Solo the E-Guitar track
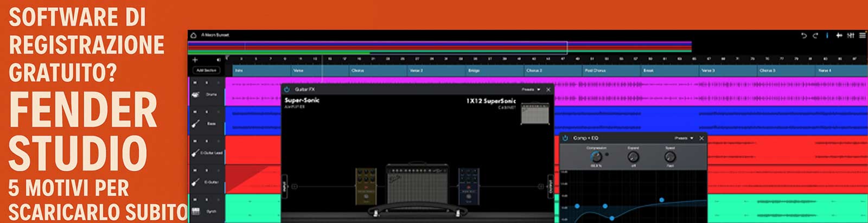The image size is (868, 223). click(207, 170)
